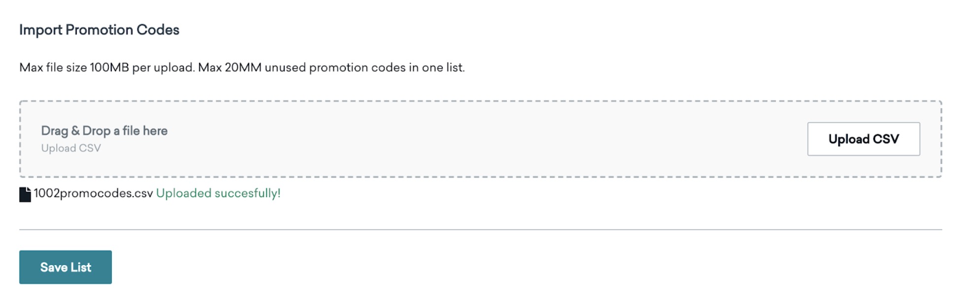
Task: Click the word "Codes" in the heading
Action: [158, 30]
